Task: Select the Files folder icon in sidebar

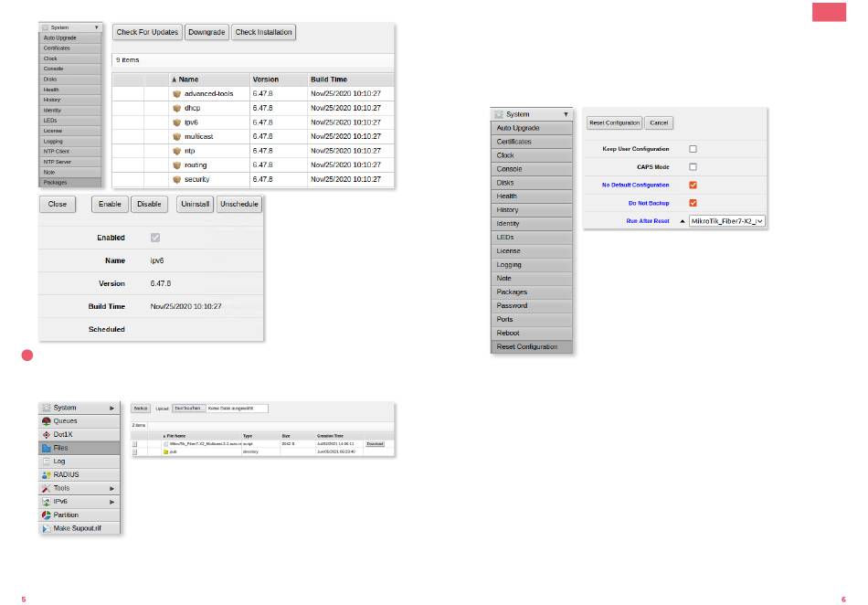Action: pyautogui.click(x=46, y=449)
